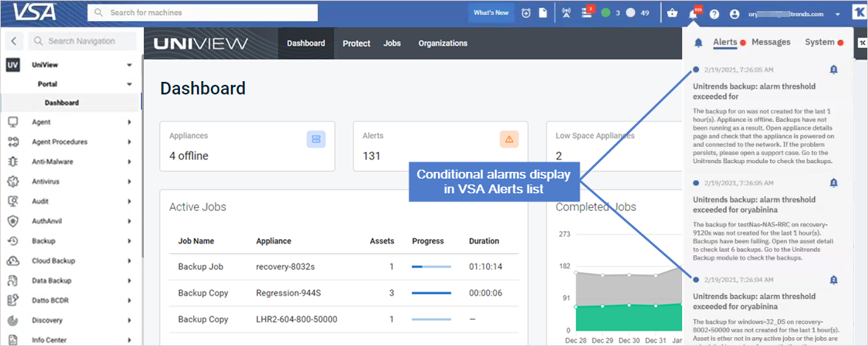868x346 pixels.
Task: Expand the Audit module arrow
Action: 130,201
